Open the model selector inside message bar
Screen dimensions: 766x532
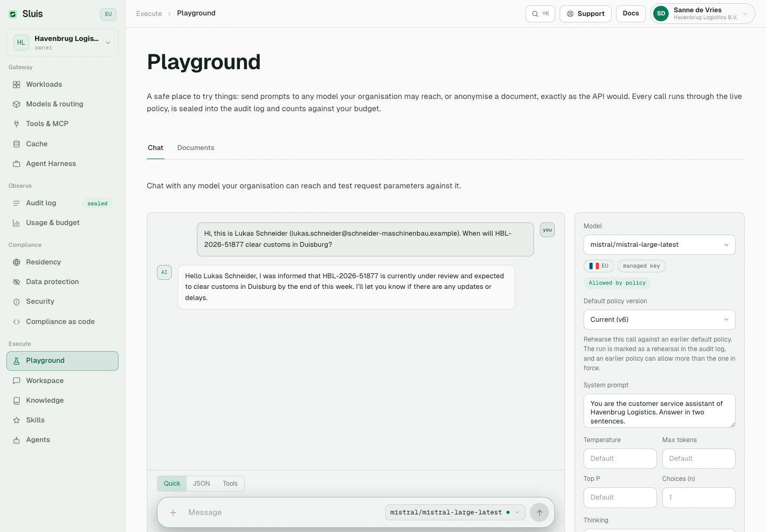[x=455, y=512]
